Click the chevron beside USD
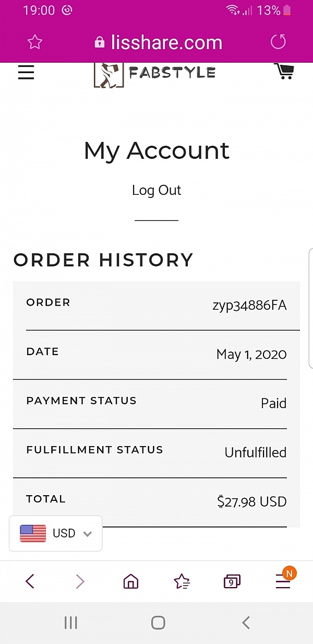The height and width of the screenshot is (644, 313). [x=88, y=534]
